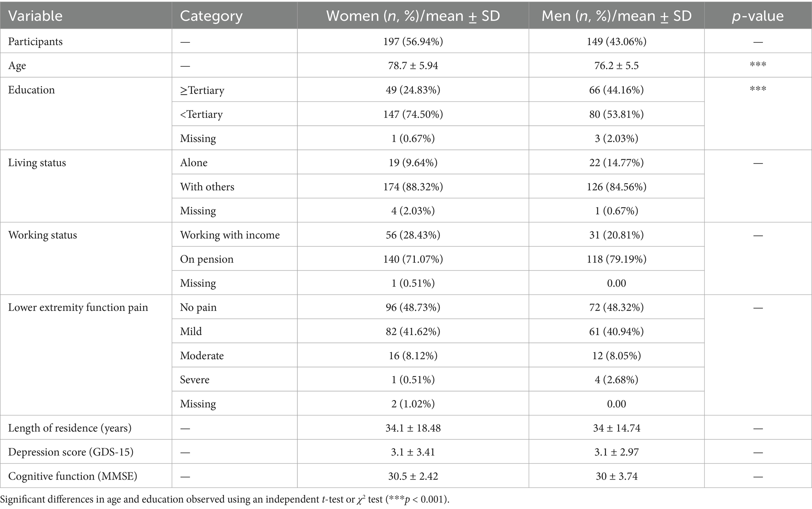Click the Variable column header
The width and height of the screenshot is (812, 509).
coord(35,16)
